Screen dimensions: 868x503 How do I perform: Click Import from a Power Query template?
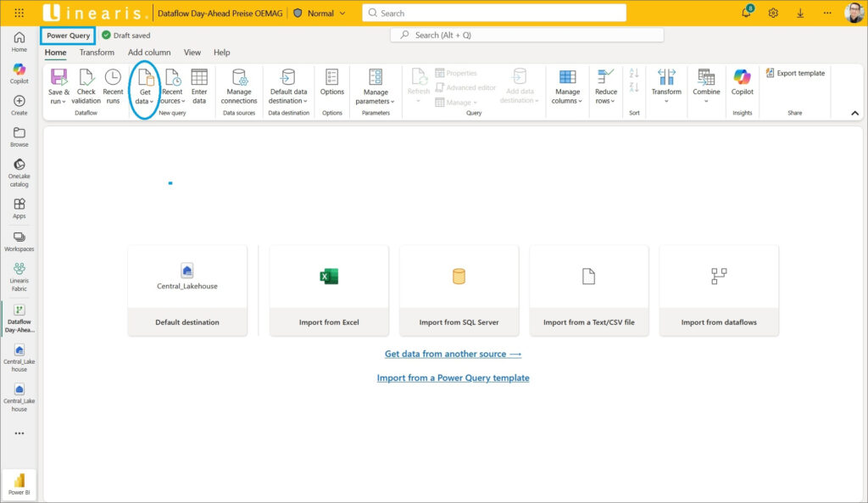[453, 377]
